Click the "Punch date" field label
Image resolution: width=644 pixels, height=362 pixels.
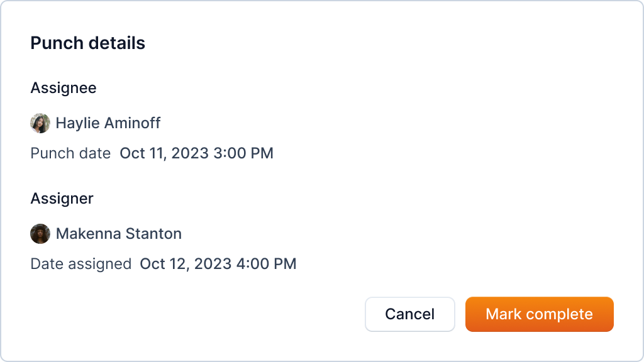[70, 153]
